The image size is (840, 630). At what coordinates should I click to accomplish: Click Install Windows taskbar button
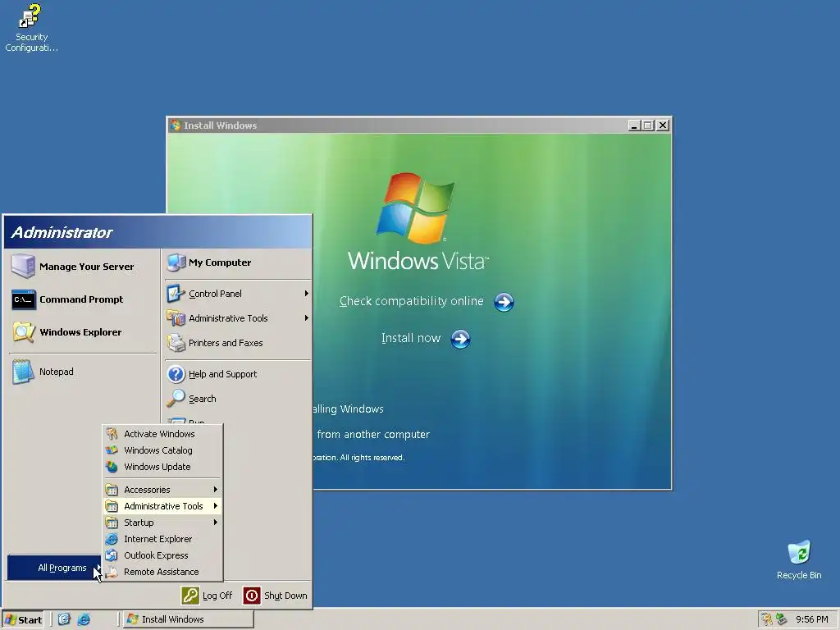coord(188,619)
